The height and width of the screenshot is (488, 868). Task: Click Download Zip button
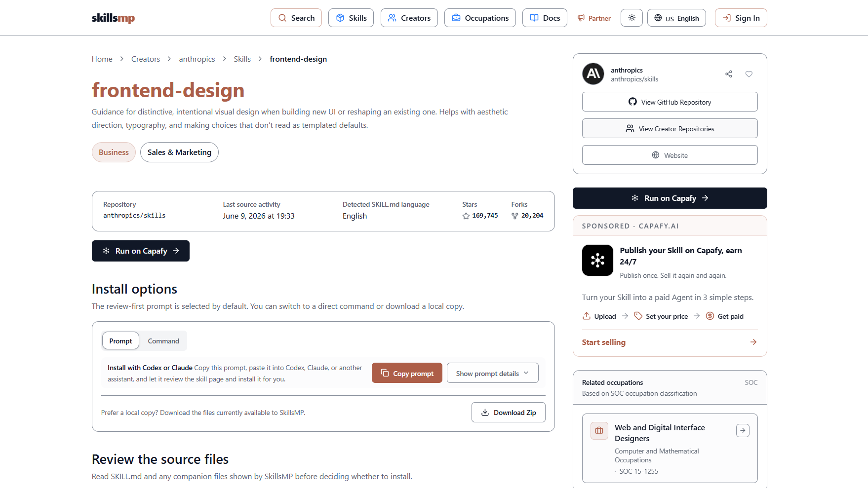click(508, 413)
